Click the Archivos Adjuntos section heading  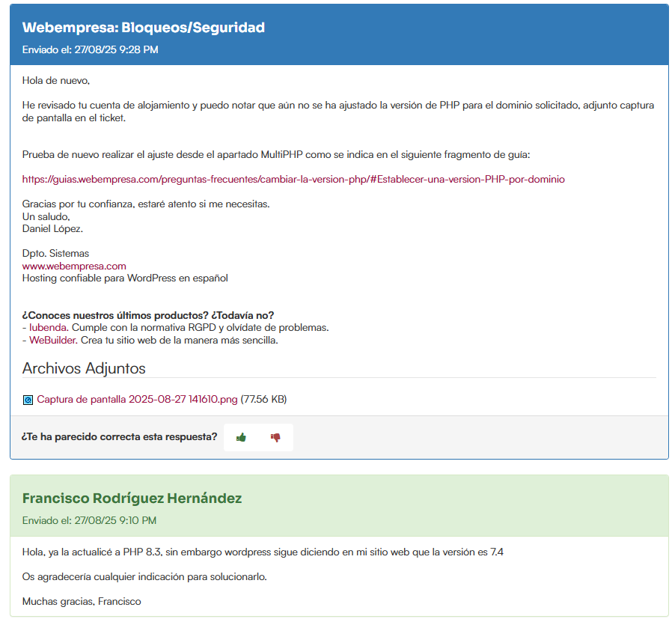pos(84,368)
